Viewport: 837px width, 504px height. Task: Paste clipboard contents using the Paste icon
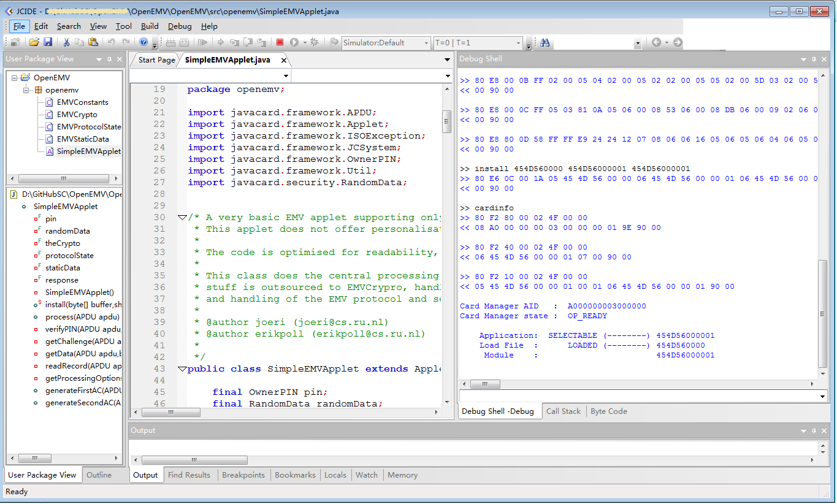93,42
